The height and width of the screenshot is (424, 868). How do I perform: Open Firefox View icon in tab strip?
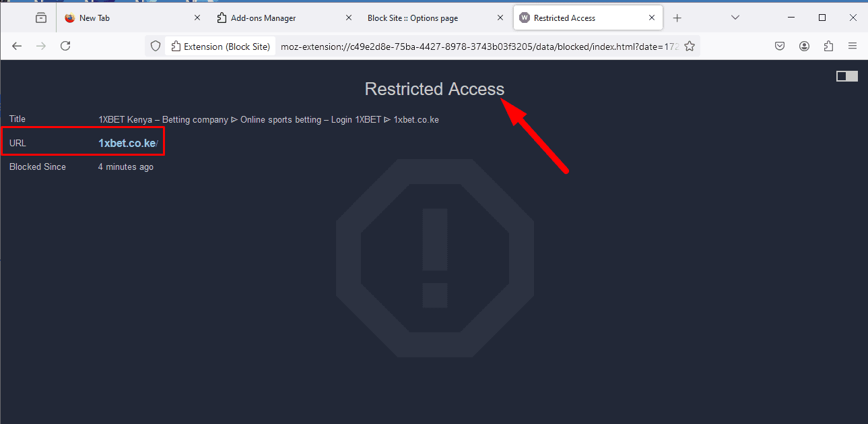click(x=41, y=18)
